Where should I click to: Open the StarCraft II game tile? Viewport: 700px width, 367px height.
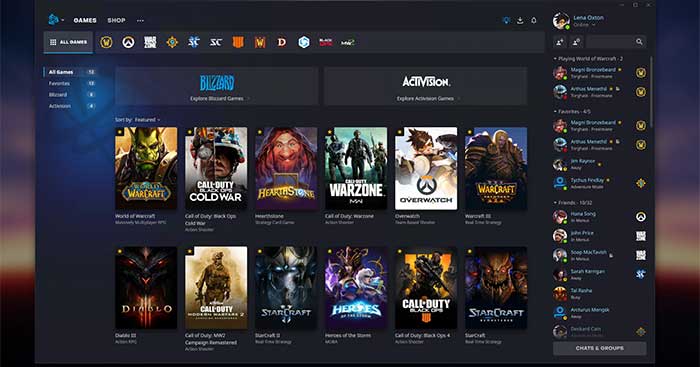coord(286,288)
